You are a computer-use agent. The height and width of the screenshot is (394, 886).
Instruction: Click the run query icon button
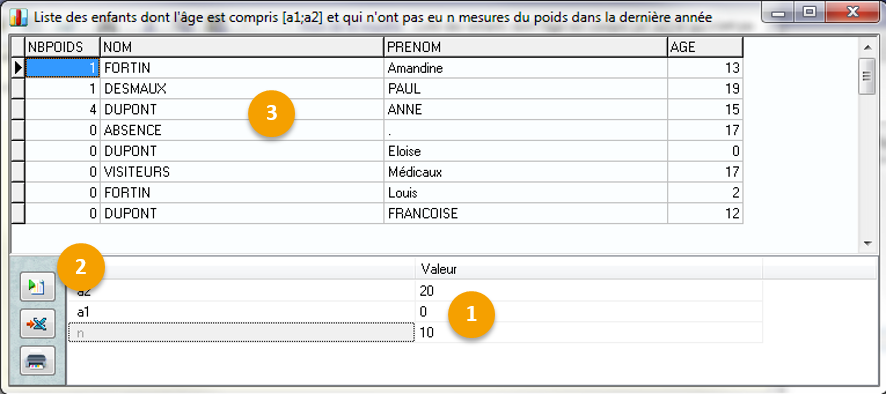pos(37,287)
